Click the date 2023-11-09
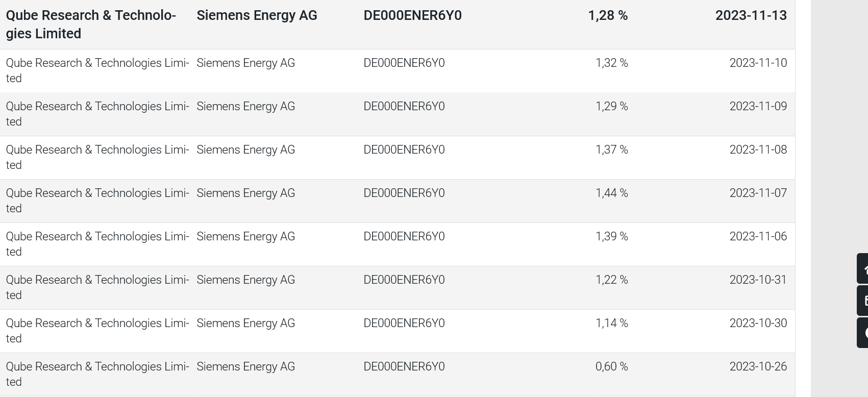Screen dimensions: 868x397 pyautogui.click(x=758, y=107)
